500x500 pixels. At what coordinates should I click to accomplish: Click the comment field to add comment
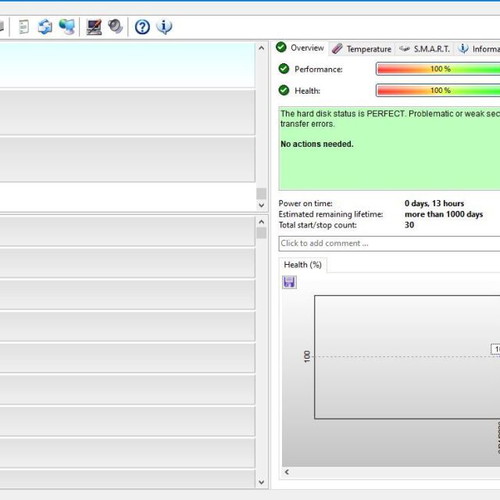(389, 243)
